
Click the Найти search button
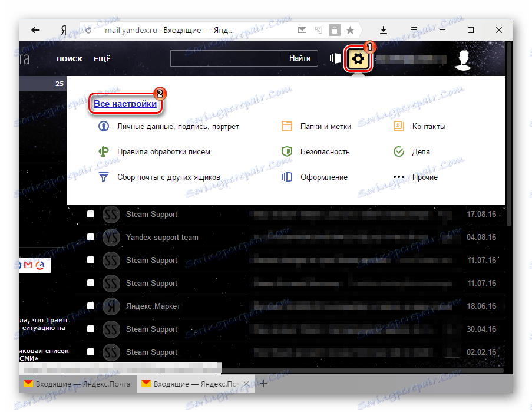click(300, 58)
